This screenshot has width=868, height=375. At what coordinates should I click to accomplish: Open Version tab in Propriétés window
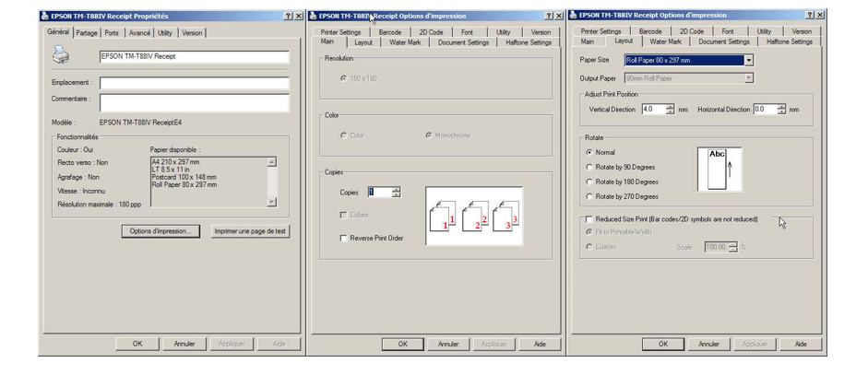192,33
